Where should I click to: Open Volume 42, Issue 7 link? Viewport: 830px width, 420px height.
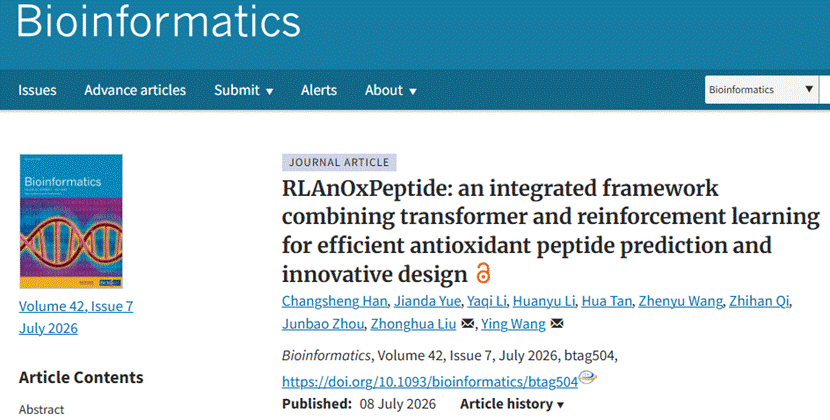click(76, 306)
